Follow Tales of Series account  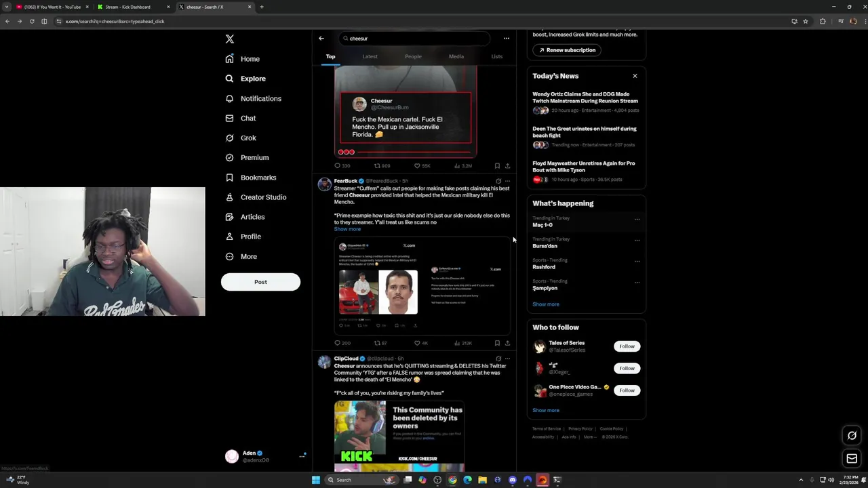point(627,346)
